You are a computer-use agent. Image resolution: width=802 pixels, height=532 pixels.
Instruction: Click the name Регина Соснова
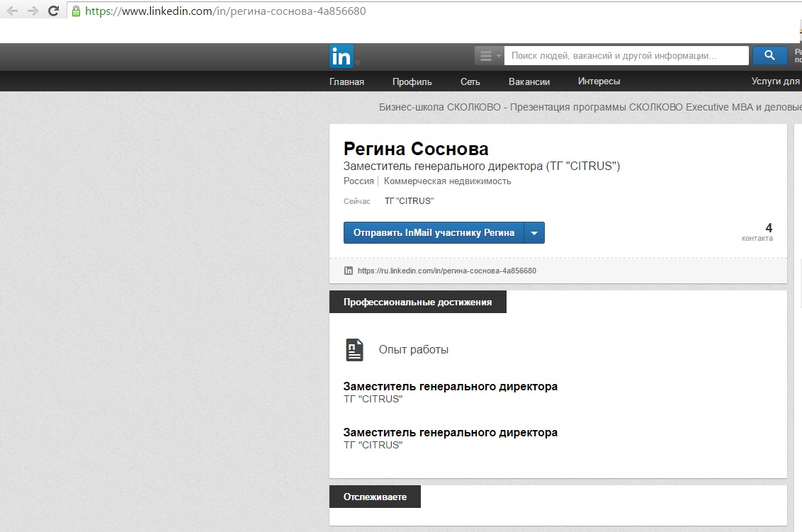(416, 149)
